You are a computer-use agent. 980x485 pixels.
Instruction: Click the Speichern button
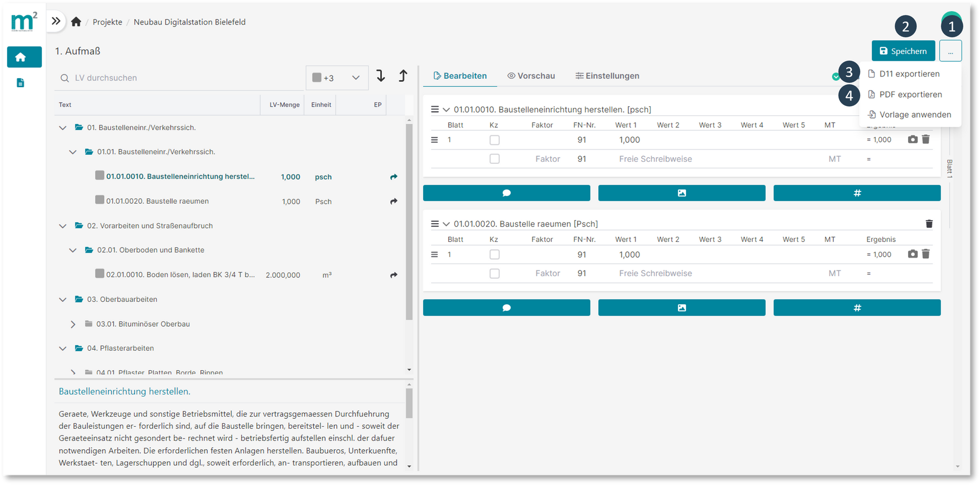tap(903, 51)
